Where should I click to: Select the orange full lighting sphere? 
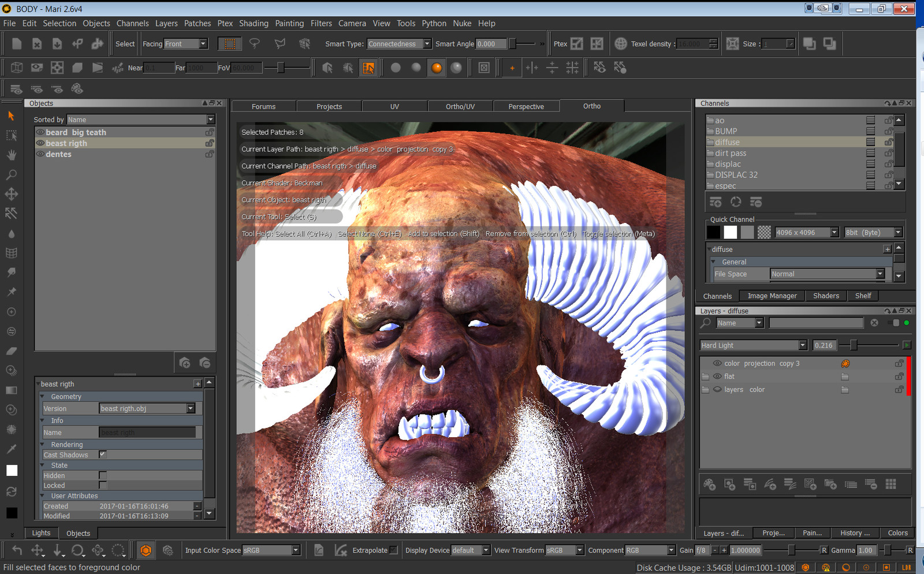pyautogui.click(x=437, y=68)
